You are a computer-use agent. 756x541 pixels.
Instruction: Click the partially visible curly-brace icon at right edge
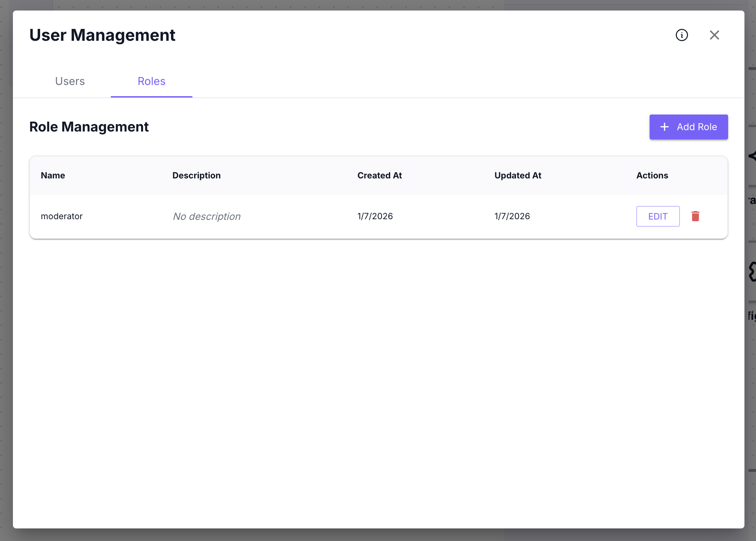(752, 271)
